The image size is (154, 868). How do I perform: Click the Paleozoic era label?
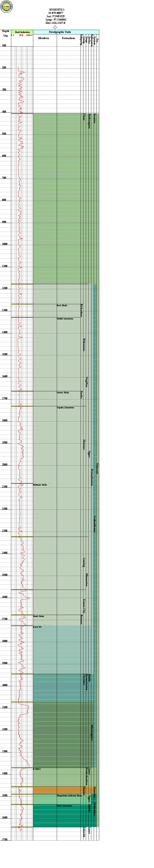(97, 469)
